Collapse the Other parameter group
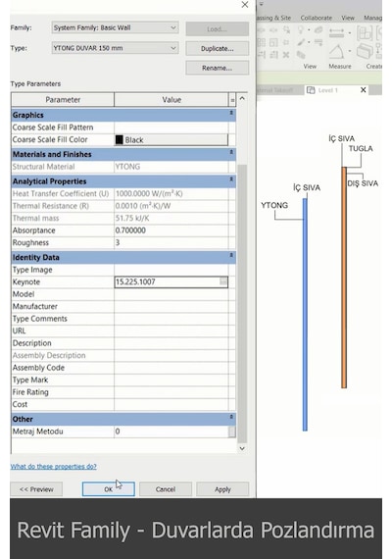This screenshot has height=559, width=392. 231,417
